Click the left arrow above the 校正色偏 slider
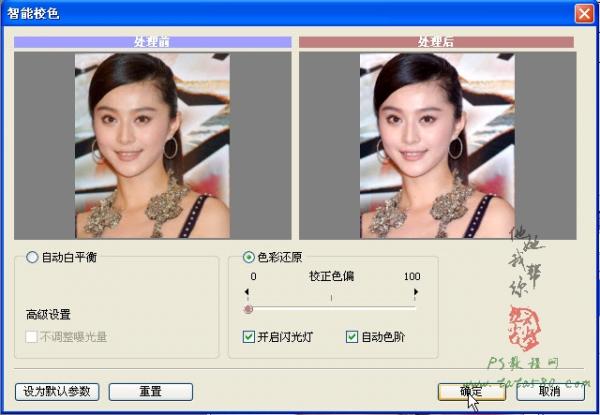 247,292
